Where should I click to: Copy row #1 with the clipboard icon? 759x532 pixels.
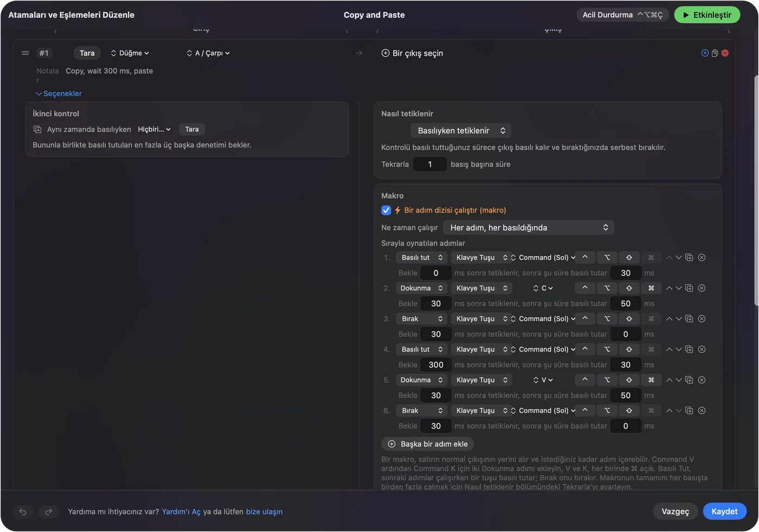[x=715, y=53]
